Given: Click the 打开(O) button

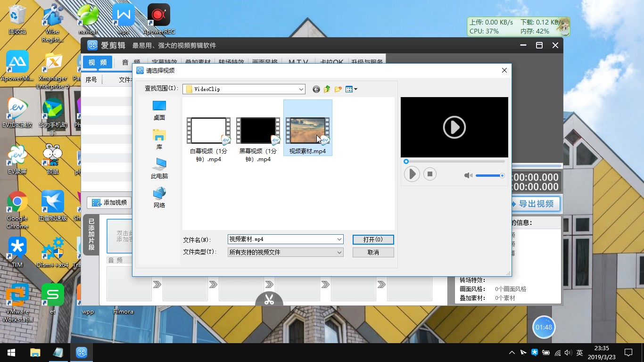Looking at the screenshot, I should pos(373,239).
